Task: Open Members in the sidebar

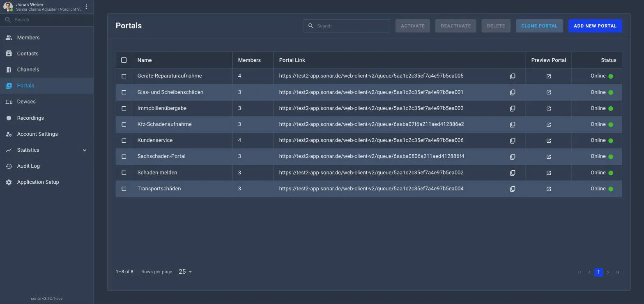Action: tap(47, 37)
